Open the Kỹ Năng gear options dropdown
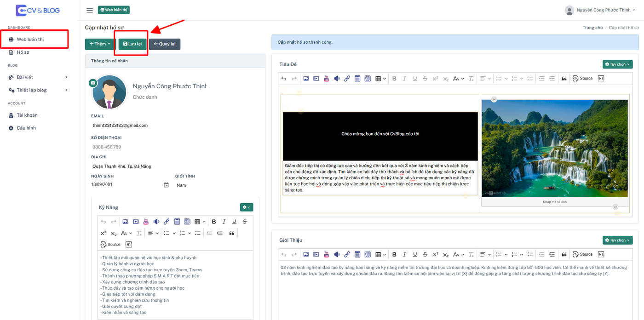Viewport: 644px width, 320px height. (x=247, y=207)
